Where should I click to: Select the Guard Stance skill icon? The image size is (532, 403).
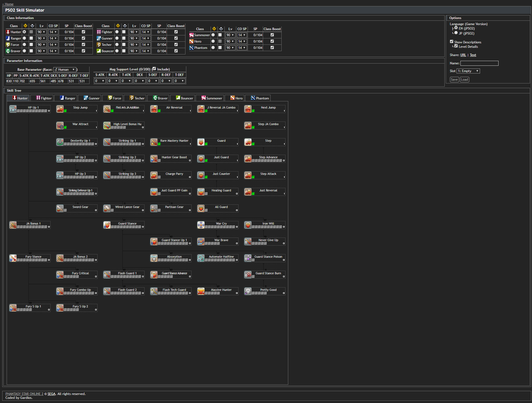tap(107, 225)
